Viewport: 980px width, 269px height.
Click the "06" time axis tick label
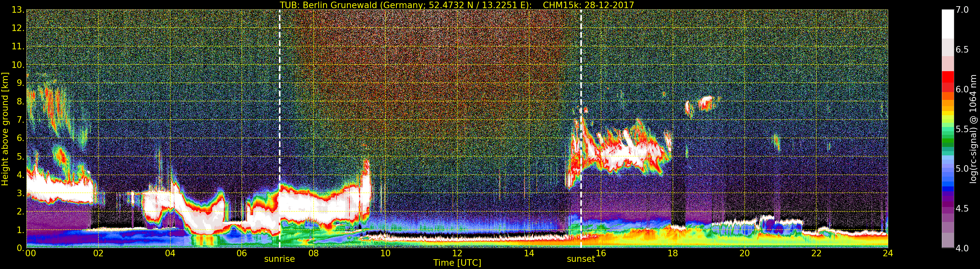(242, 253)
